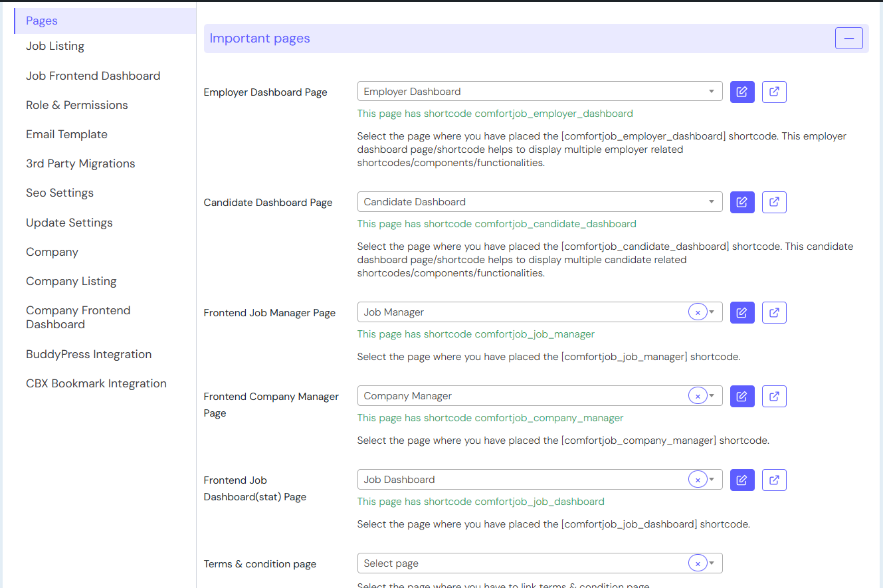883x588 pixels.
Task: Open Company Manager page external link icon
Action: (x=774, y=396)
